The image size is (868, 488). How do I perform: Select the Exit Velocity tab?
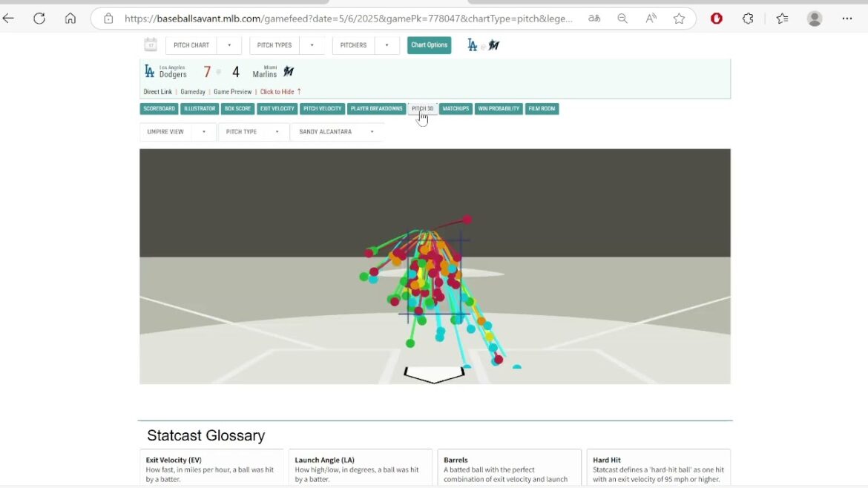[x=277, y=108]
